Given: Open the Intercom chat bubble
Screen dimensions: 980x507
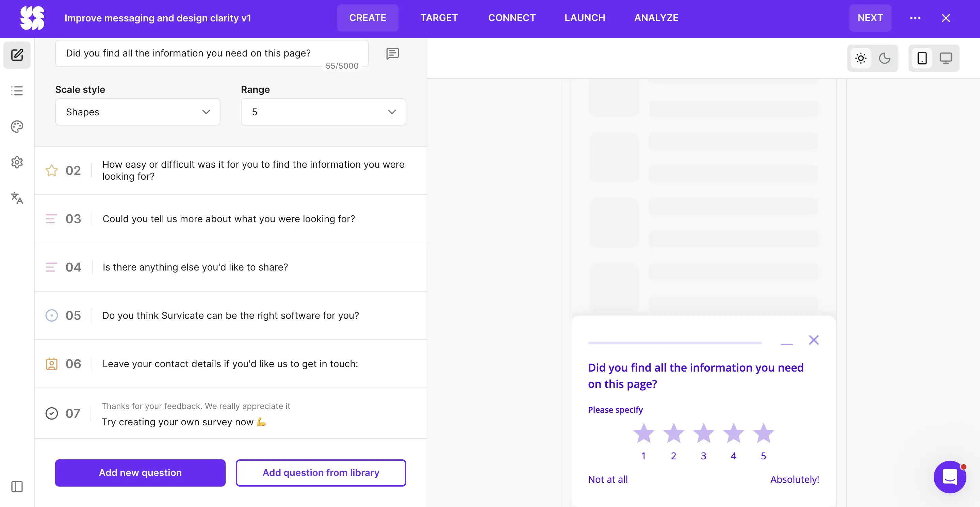Looking at the screenshot, I should [950, 477].
